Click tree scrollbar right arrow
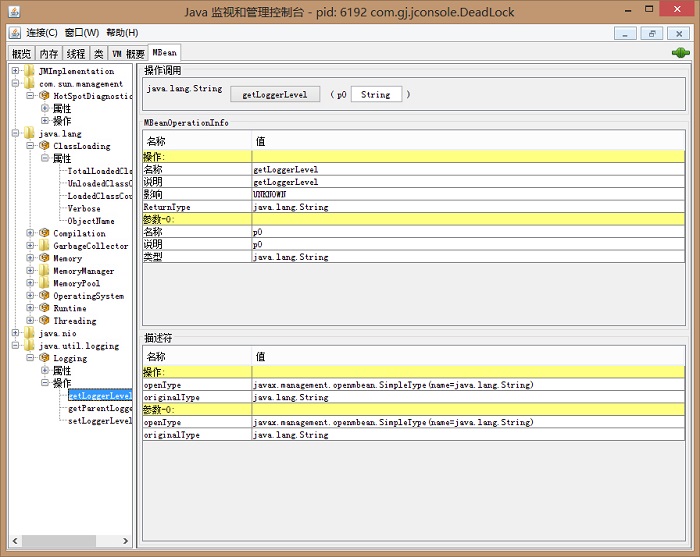 click(125, 540)
